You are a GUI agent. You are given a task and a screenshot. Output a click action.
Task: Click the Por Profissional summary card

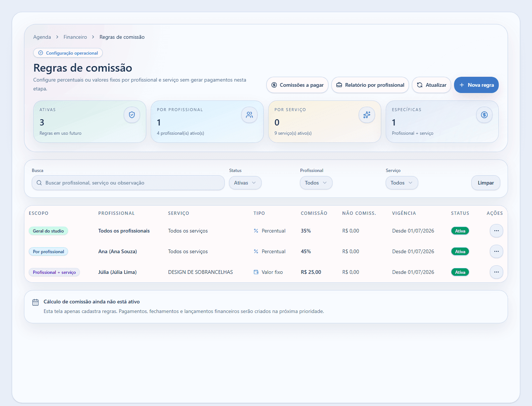pyautogui.click(x=207, y=121)
